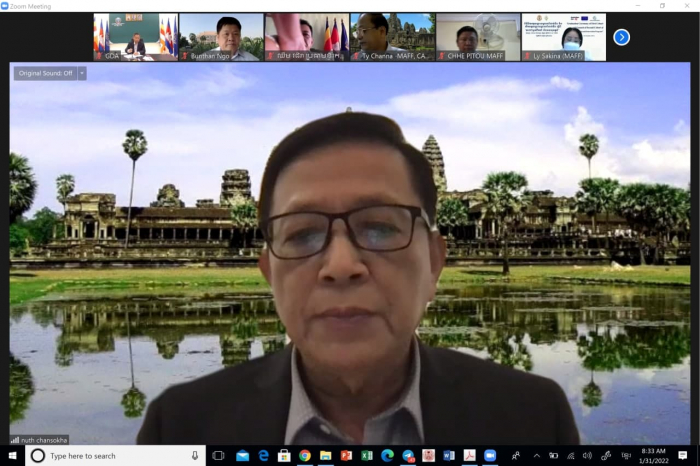Select the CHHE PITOU MAFF video thumbnail

[x=478, y=37]
